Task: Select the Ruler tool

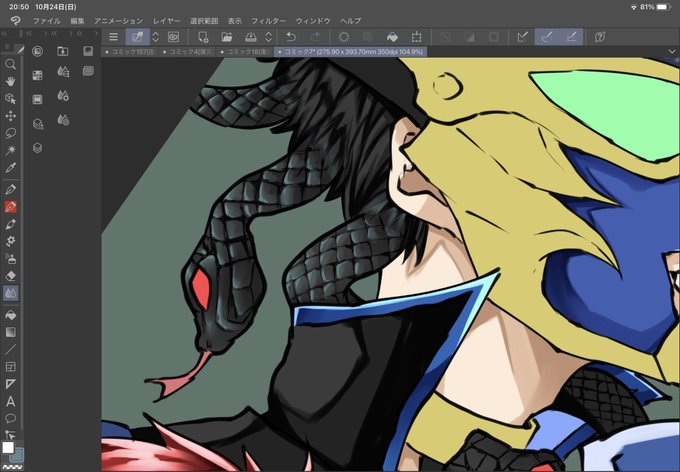Action: click(x=10, y=384)
